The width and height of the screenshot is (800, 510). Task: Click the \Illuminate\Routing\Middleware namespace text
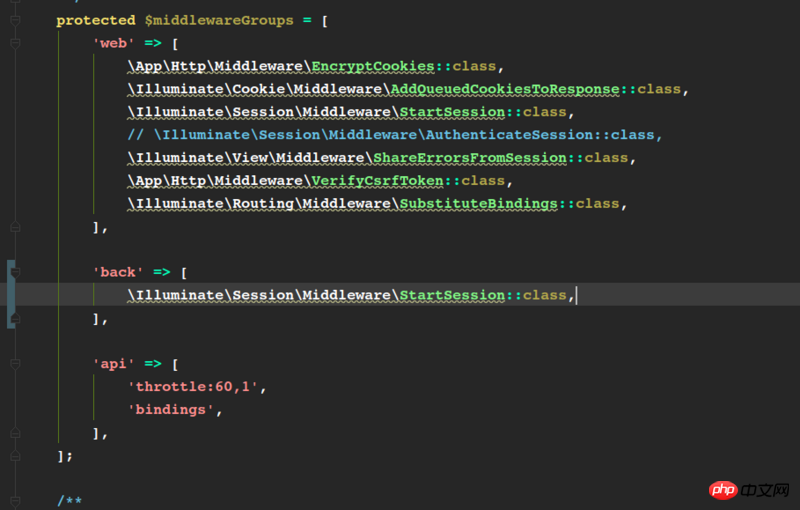pos(263,203)
